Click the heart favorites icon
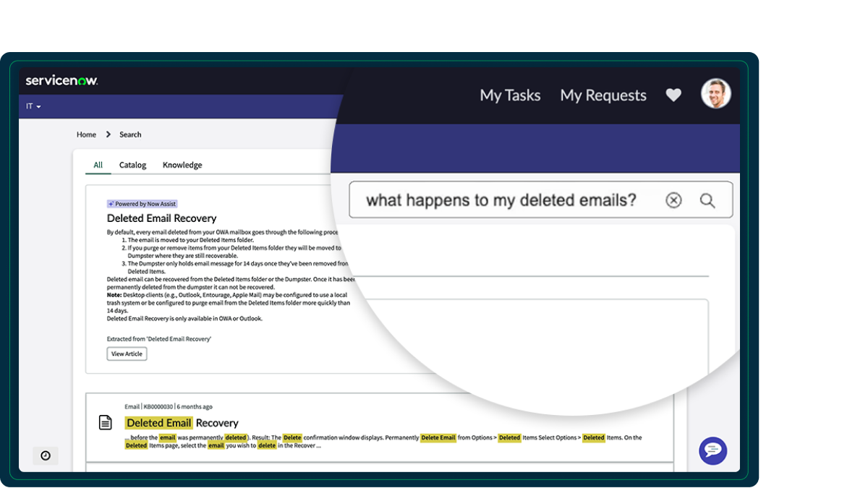Image resolution: width=868 pixels, height=488 pixels. click(x=673, y=95)
